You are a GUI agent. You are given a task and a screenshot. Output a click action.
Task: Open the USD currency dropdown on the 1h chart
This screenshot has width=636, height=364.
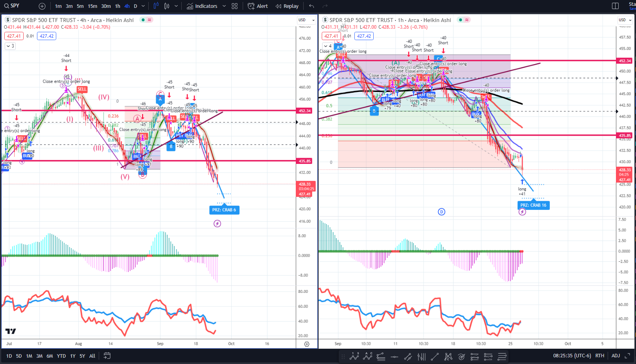(x=625, y=20)
